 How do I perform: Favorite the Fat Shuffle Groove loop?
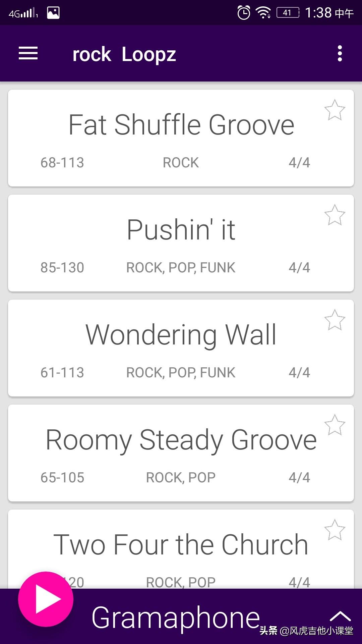(x=335, y=110)
